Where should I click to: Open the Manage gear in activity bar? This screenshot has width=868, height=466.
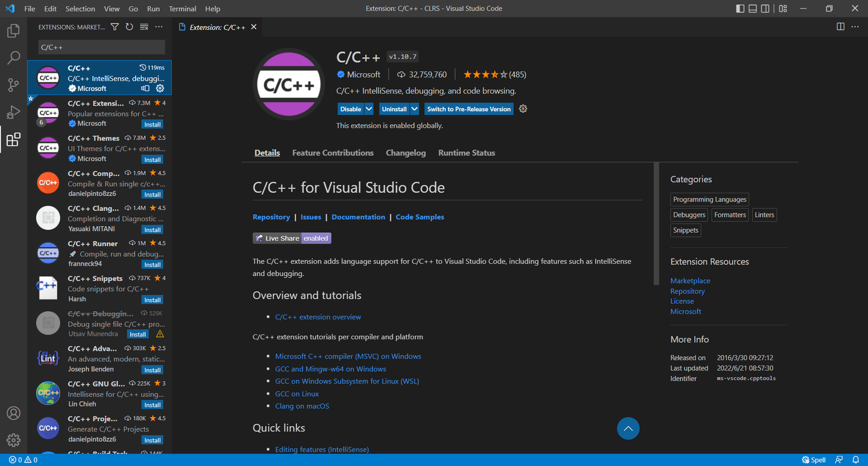click(13, 441)
